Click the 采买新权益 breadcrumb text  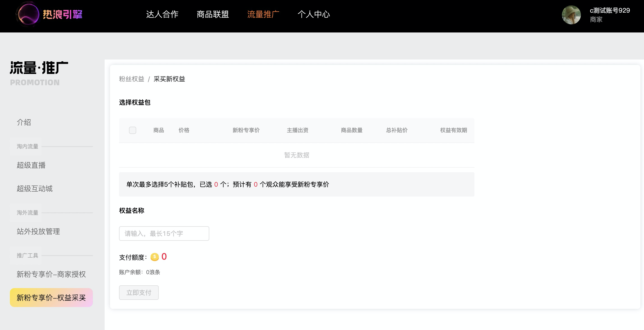tap(169, 79)
